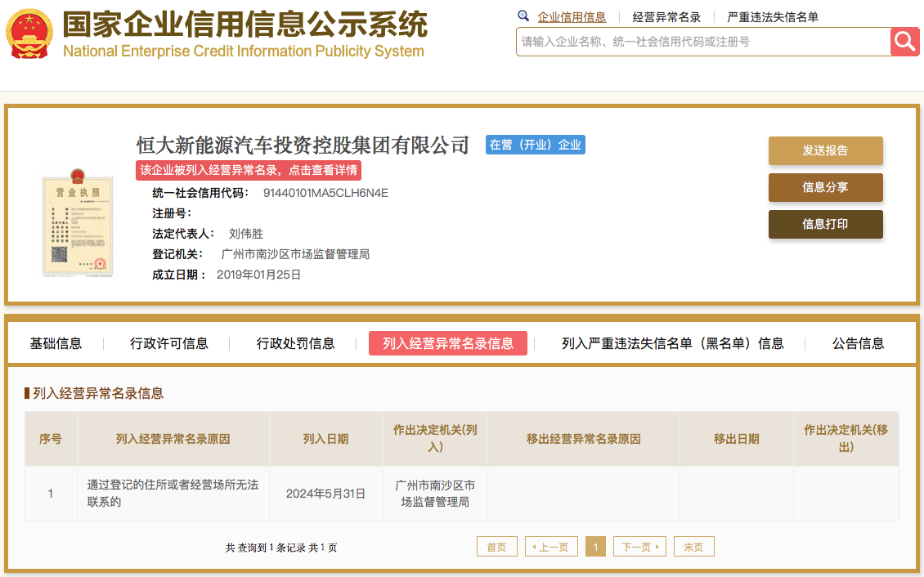Select the 严重违法失信名单 search category
Viewport: 924px width, 577px height.
tap(773, 17)
